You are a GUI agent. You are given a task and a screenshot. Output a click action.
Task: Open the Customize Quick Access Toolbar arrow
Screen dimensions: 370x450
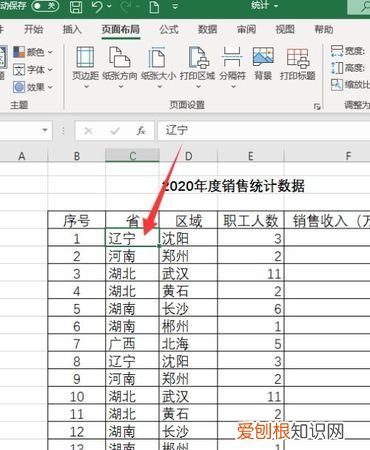(x=175, y=6)
